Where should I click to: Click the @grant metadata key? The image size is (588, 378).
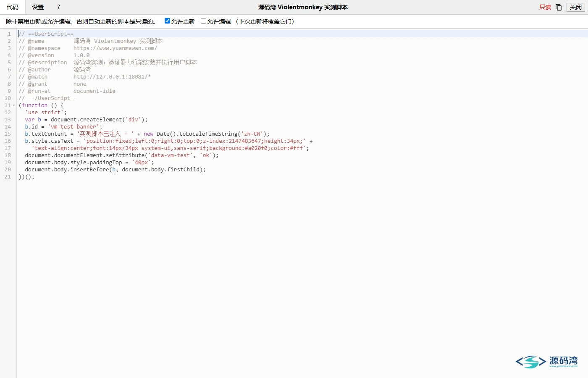pos(37,84)
